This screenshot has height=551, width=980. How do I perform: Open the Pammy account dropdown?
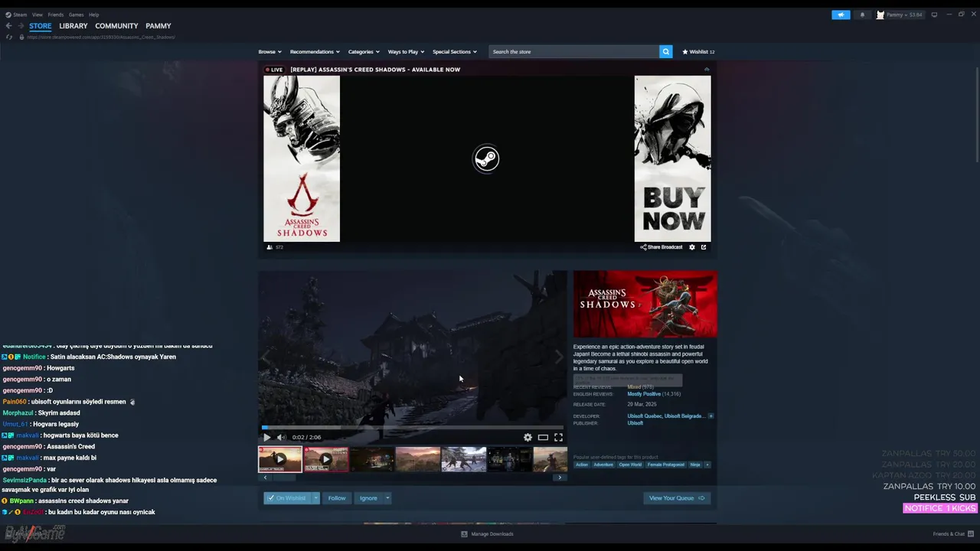pyautogui.click(x=900, y=15)
